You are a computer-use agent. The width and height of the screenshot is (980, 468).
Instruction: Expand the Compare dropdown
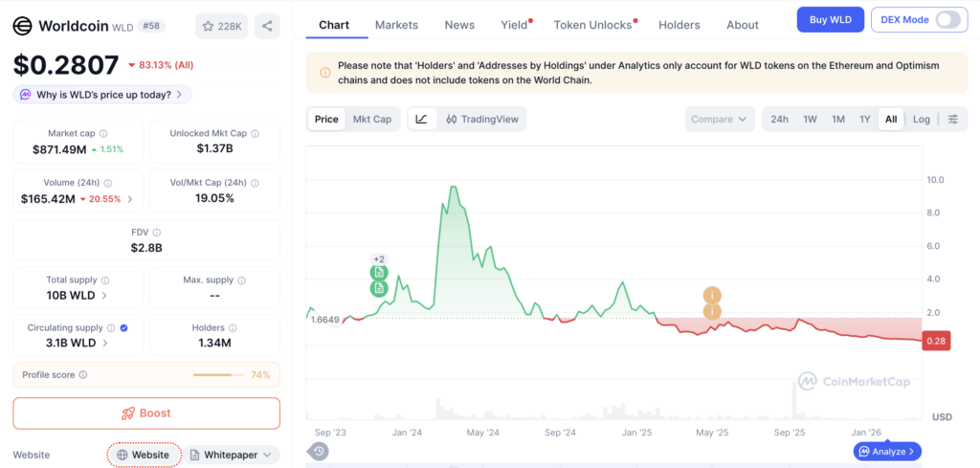[719, 120]
